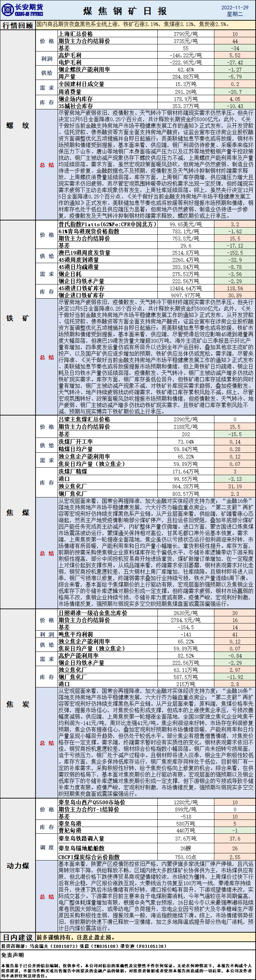
Task: Click the 上海汇总价格 row label
Action: [x=75, y=34]
